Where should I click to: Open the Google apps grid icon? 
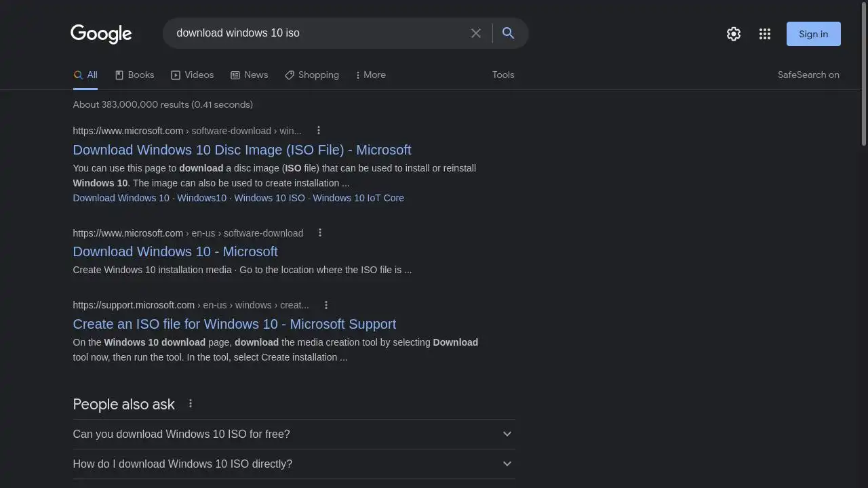(x=765, y=34)
